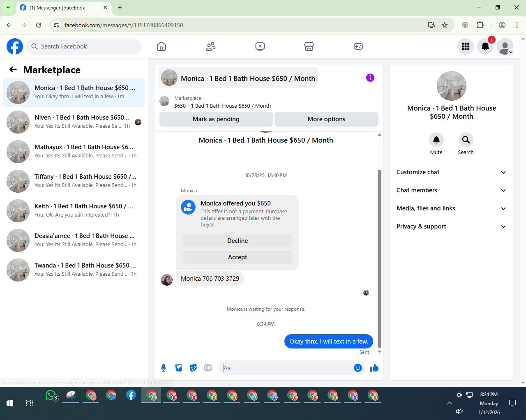This screenshot has height=420, width=526.
Task: Open the Marketplace storefront icon
Action: (x=309, y=46)
